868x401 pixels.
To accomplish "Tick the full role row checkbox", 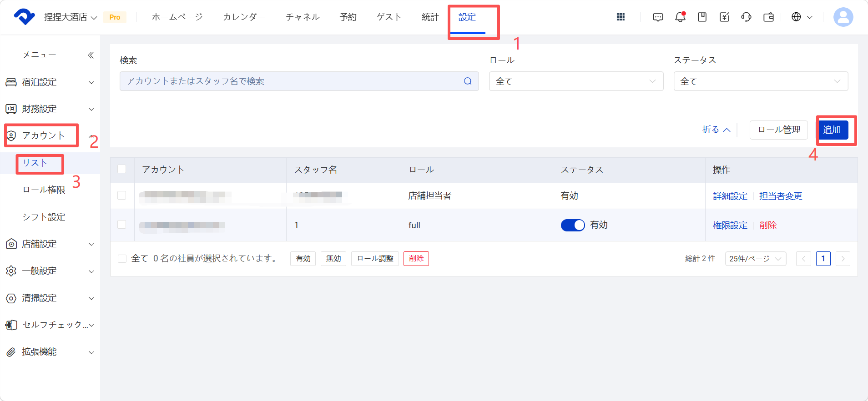I will (x=121, y=224).
